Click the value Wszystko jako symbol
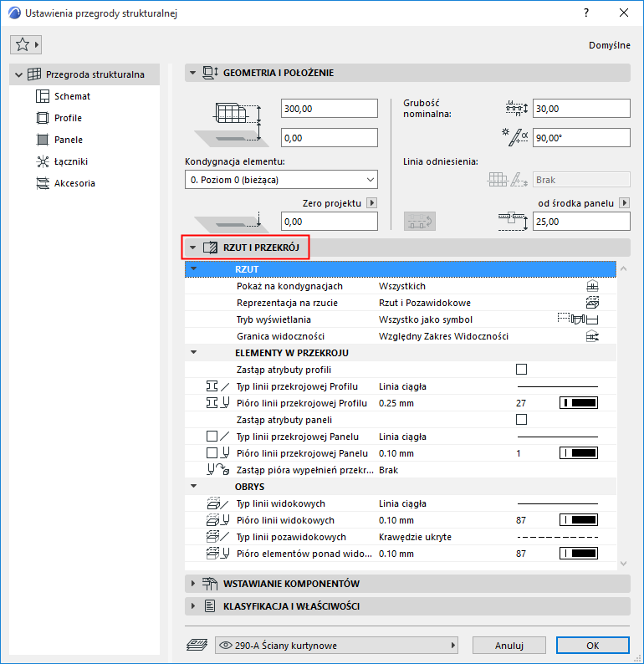 point(426,319)
